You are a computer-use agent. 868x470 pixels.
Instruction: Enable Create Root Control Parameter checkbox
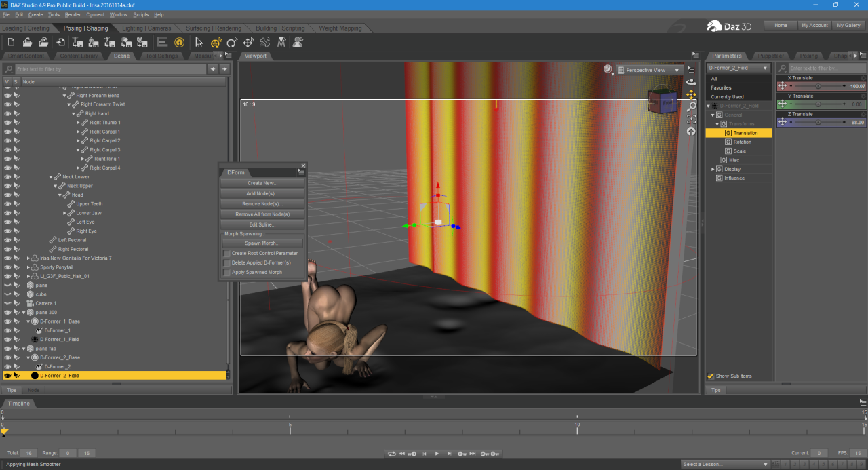click(227, 253)
